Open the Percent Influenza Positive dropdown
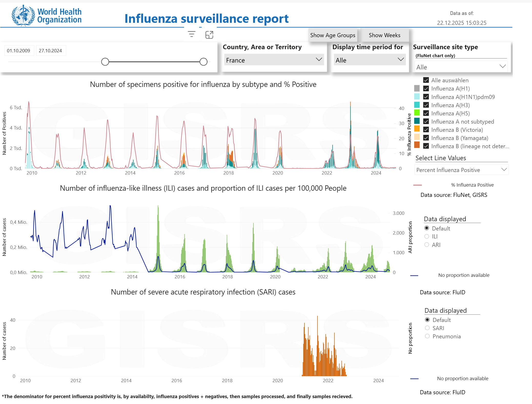 click(461, 170)
